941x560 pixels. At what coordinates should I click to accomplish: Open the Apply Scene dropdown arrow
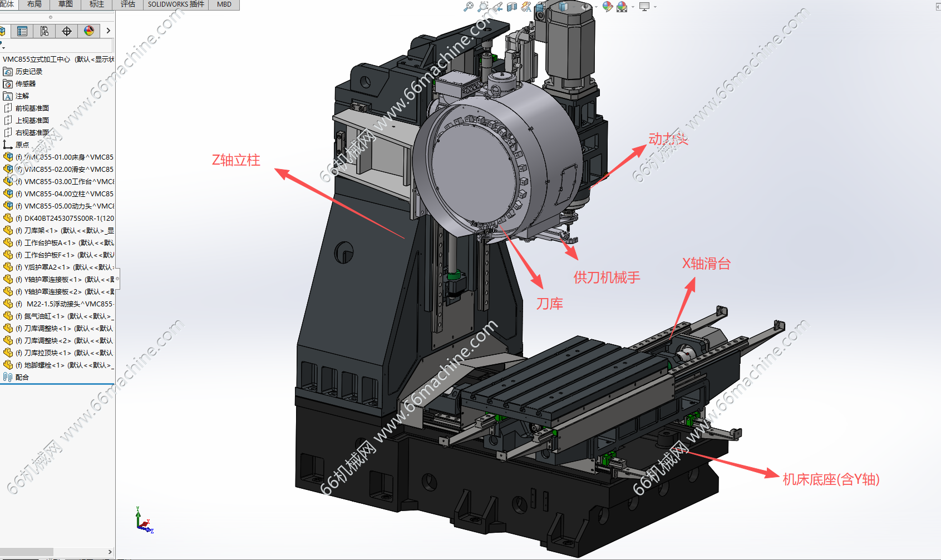tap(633, 7)
